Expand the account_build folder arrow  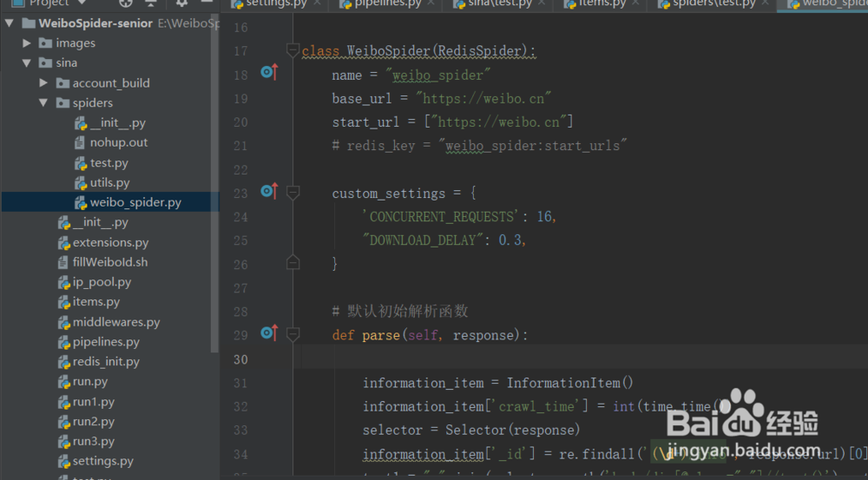pyautogui.click(x=43, y=82)
